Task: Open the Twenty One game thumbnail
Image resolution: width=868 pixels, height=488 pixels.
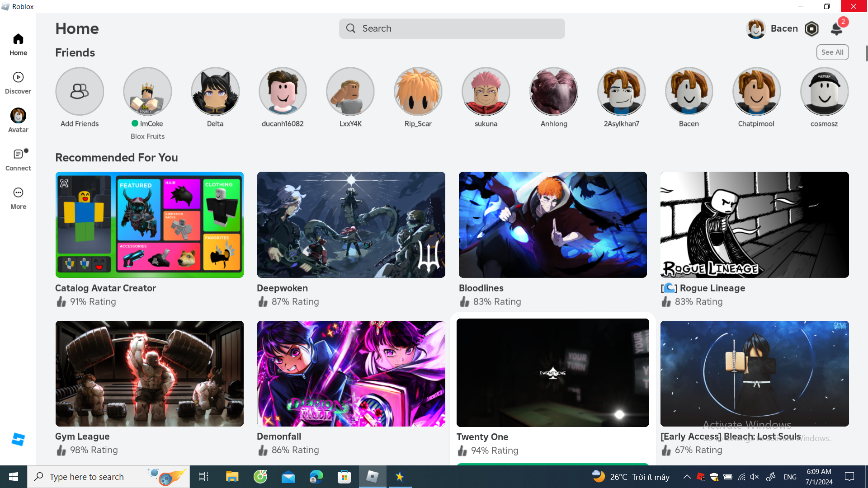Action: coord(553,373)
